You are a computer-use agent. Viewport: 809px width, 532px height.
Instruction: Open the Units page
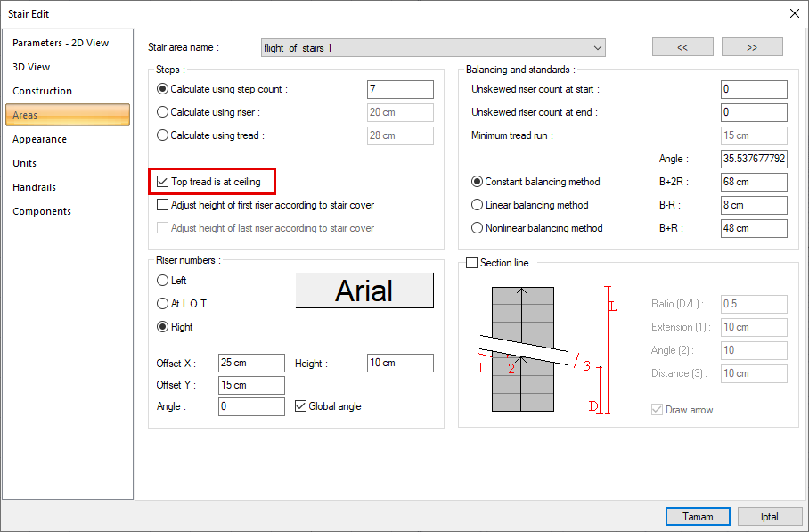24,163
